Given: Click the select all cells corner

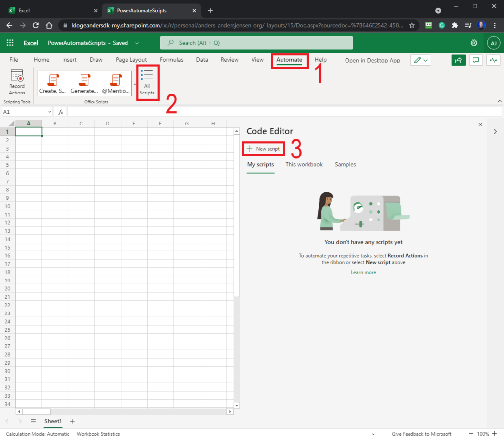Looking at the screenshot, I should [11, 124].
